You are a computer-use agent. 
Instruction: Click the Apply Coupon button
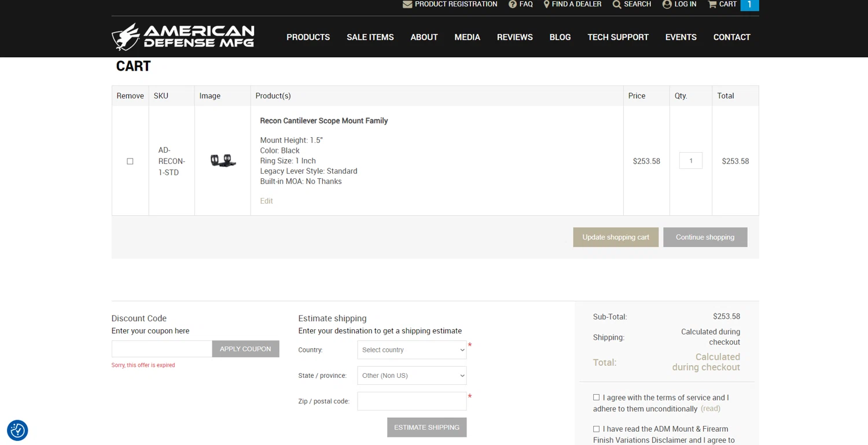(245, 349)
